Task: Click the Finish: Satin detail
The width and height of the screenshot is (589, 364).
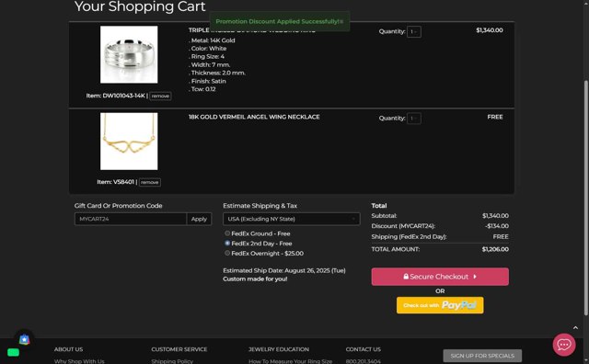Action: (x=208, y=81)
